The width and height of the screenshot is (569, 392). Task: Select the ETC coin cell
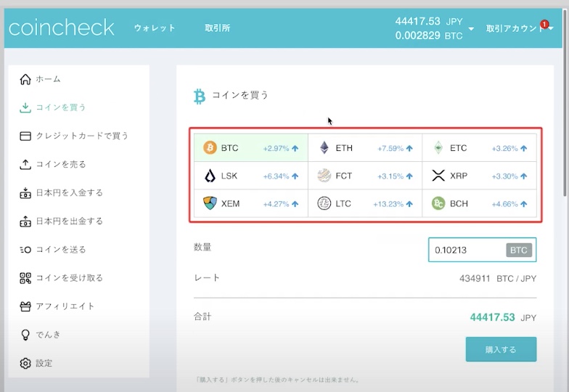479,148
